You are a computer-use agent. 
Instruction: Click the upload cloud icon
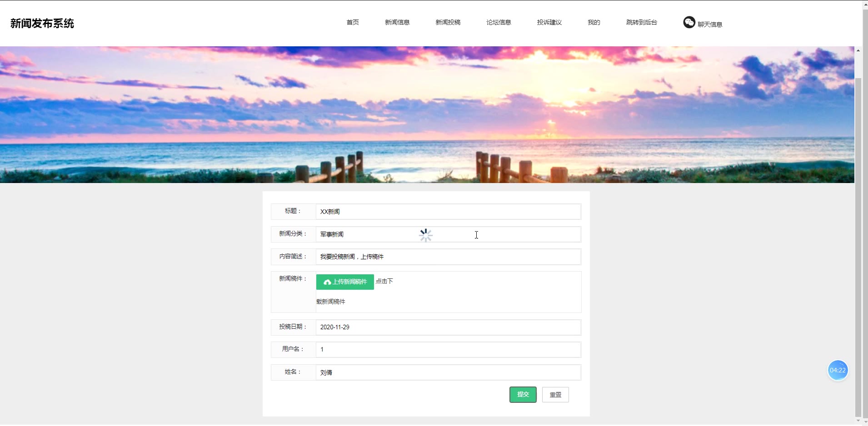327,282
